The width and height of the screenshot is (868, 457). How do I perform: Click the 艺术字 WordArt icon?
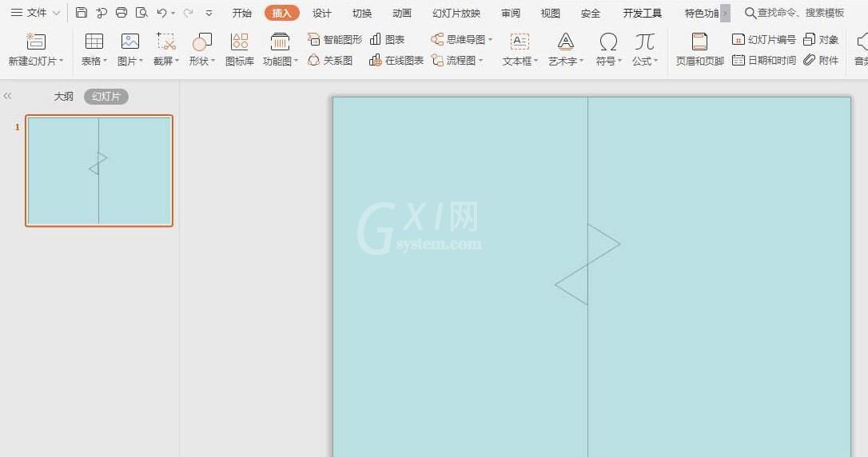coord(566,41)
